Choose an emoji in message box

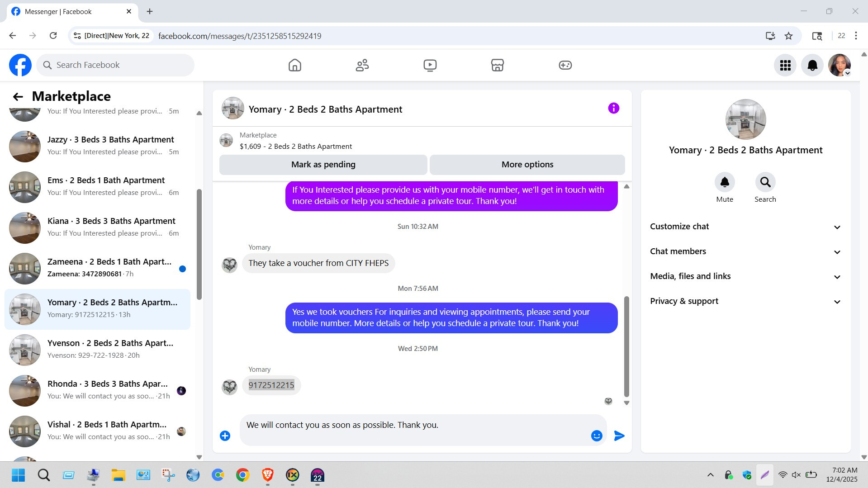tap(597, 436)
